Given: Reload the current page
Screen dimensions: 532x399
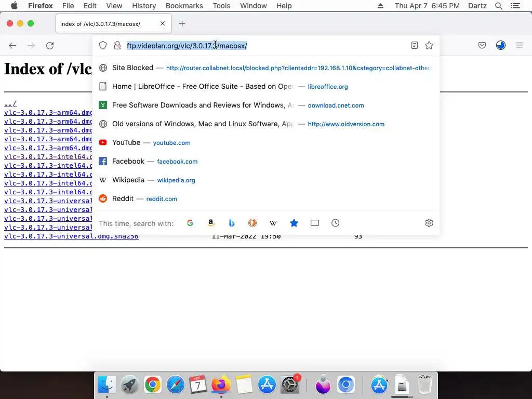Looking at the screenshot, I should (50, 46).
